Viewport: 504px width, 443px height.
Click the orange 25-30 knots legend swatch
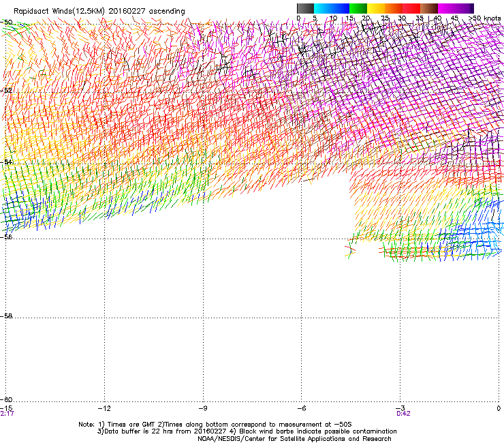[x=394, y=8]
